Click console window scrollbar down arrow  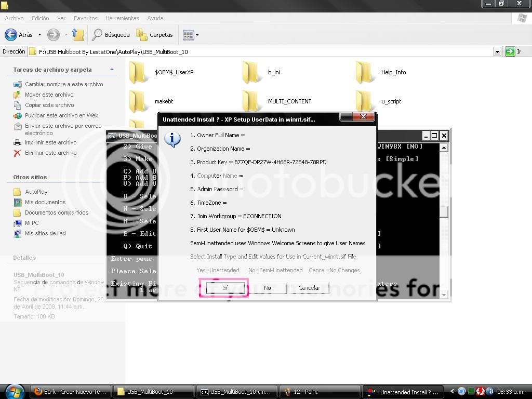coord(444,295)
